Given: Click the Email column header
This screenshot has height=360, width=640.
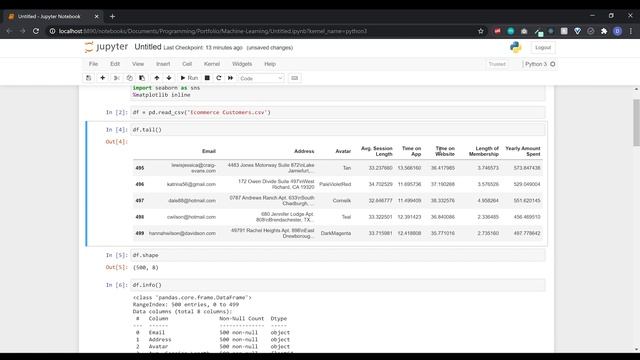Looking at the screenshot, I should (209, 151).
